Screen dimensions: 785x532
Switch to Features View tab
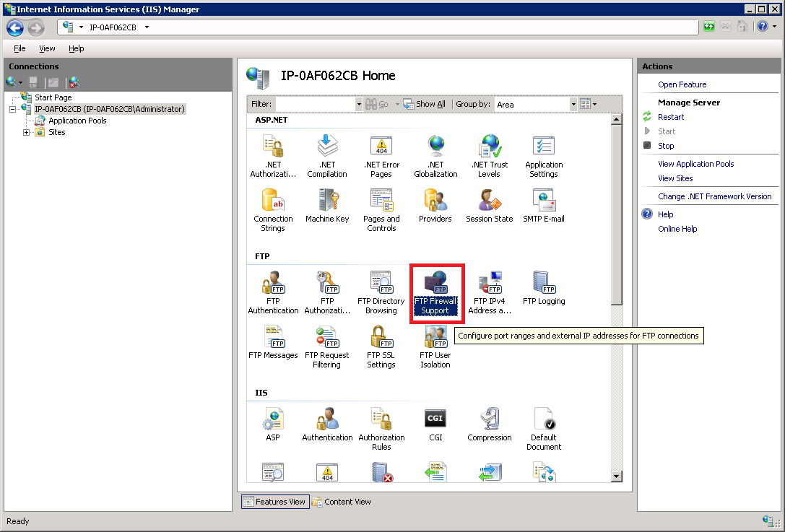pos(275,502)
